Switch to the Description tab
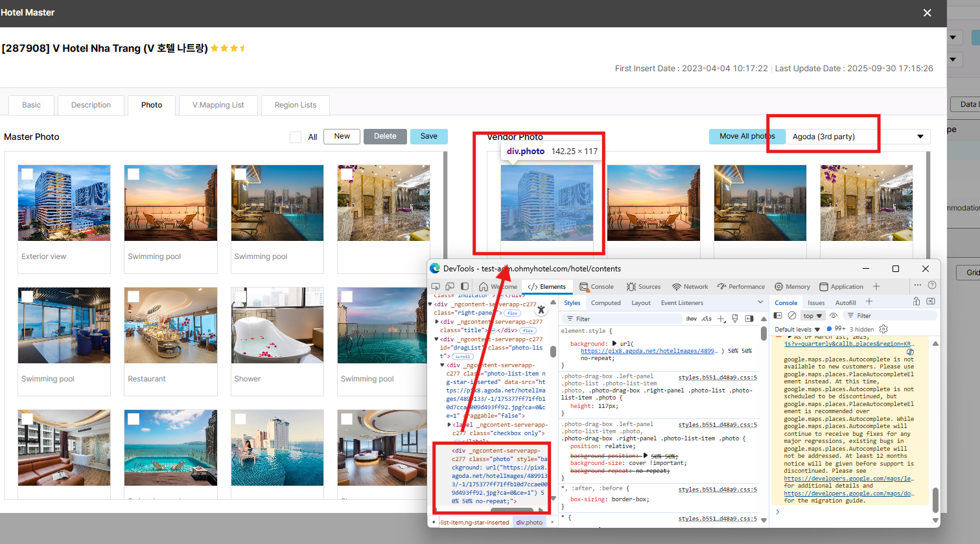The height and width of the screenshot is (544, 980). pos(91,105)
